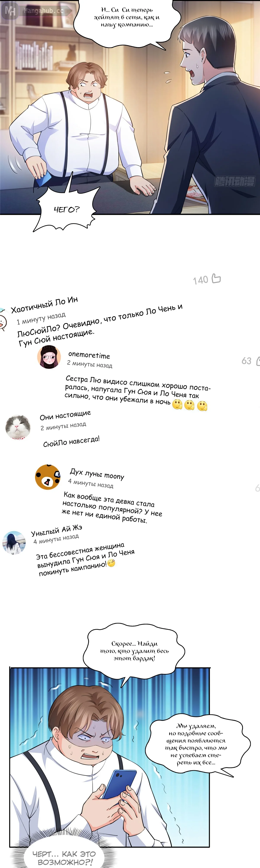Open the Дух луны moony username
The image size is (260, 868).
97,474
